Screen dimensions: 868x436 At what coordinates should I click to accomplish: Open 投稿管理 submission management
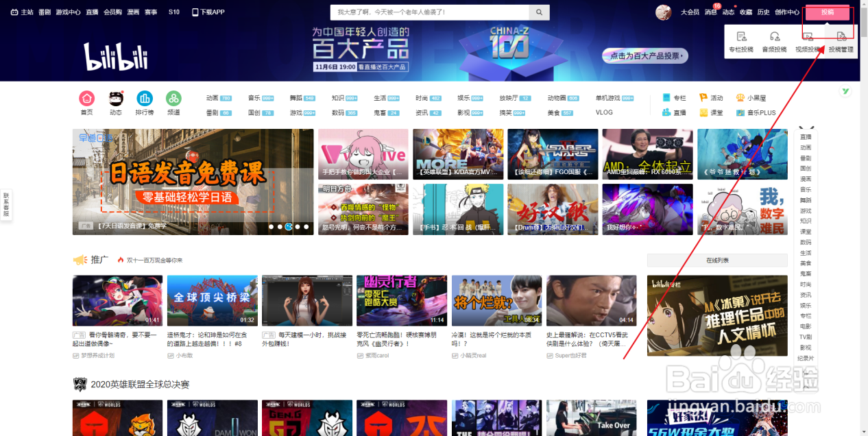(x=841, y=43)
